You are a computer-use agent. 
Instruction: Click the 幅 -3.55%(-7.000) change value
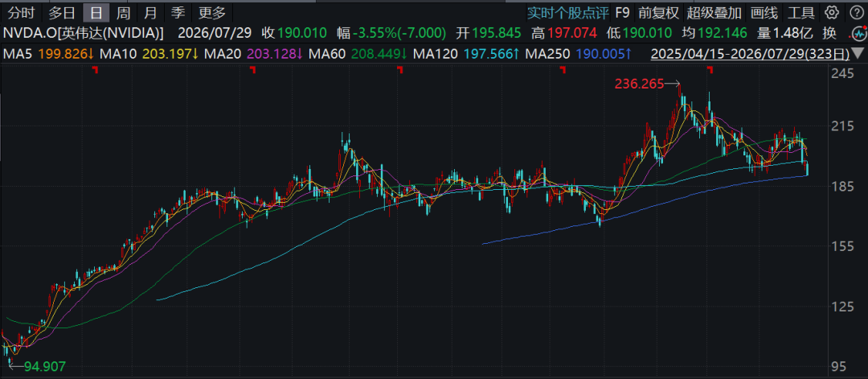[x=391, y=33]
